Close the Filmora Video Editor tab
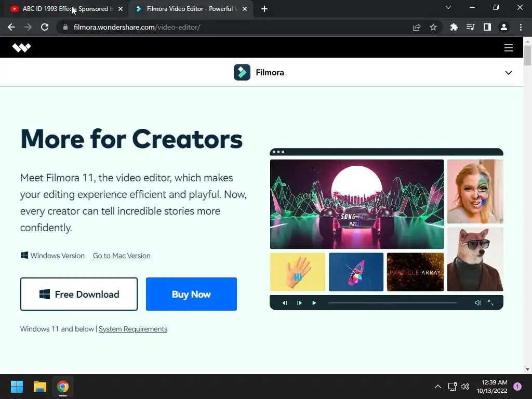532x399 pixels. [x=244, y=9]
